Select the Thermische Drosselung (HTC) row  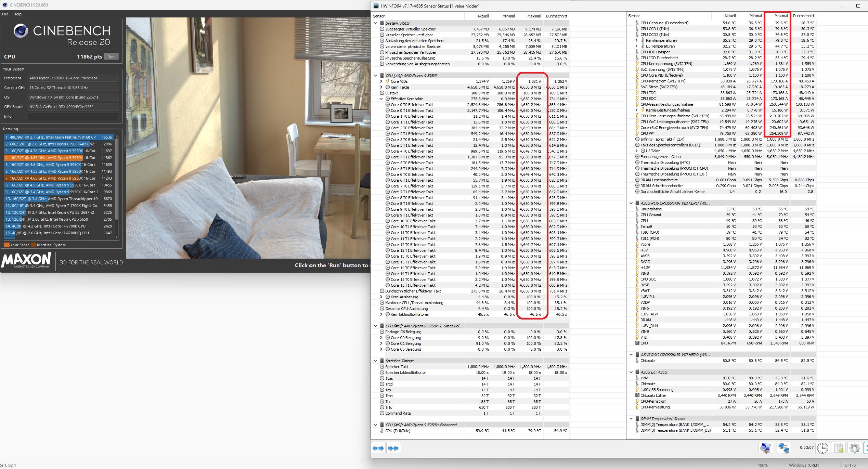click(x=722, y=162)
